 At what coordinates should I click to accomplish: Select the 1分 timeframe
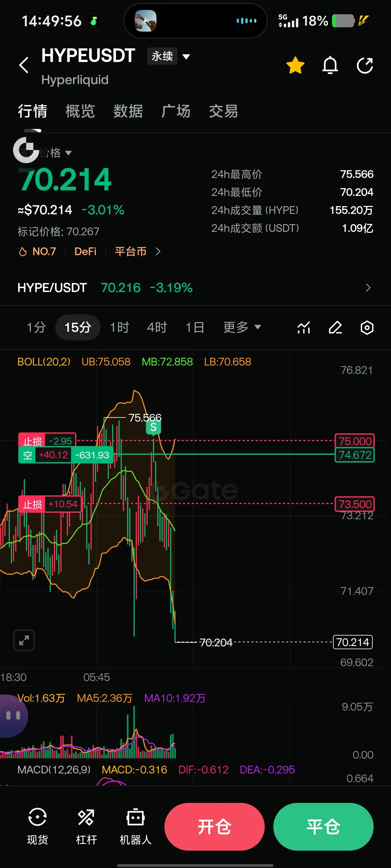pyautogui.click(x=36, y=327)
